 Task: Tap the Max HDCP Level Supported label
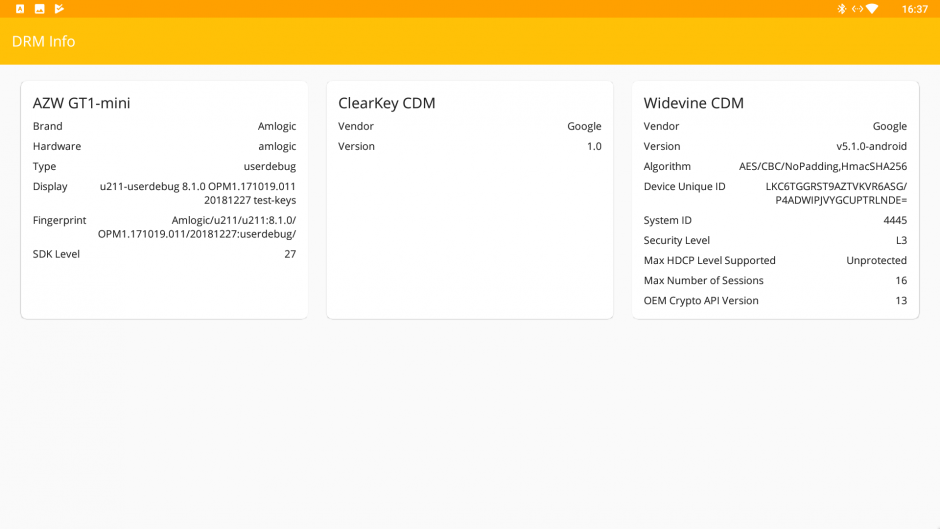coord(710,260)
